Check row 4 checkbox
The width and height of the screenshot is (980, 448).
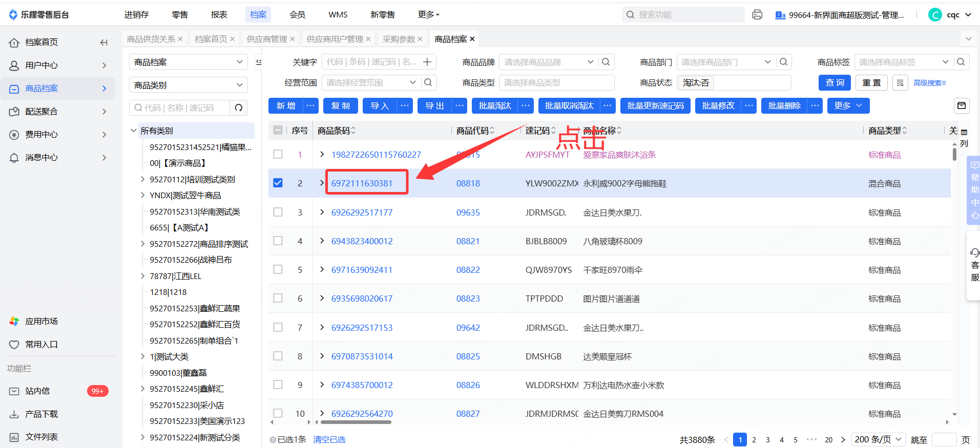click(x=278, y=241)
